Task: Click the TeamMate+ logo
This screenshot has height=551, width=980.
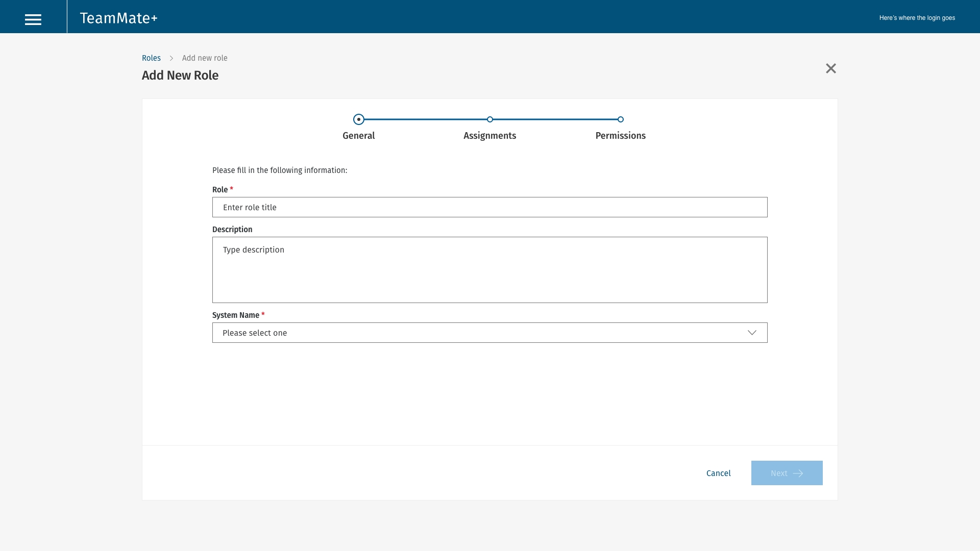Action: point(118,18)
